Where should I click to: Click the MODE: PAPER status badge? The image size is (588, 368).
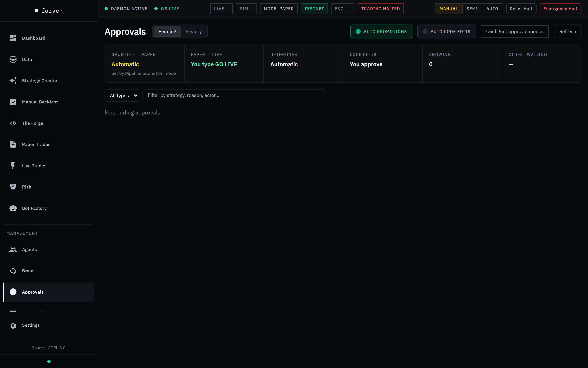(x=279, y=9)
